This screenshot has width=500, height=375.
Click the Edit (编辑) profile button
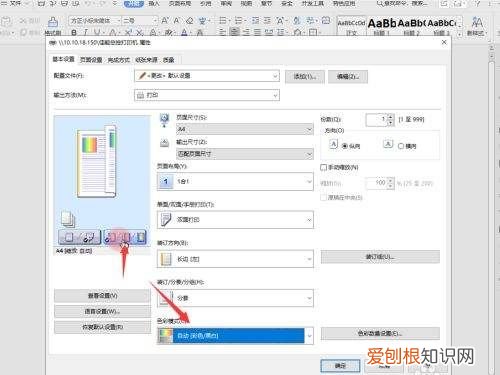pyautogui.click(x=348, y=77)
